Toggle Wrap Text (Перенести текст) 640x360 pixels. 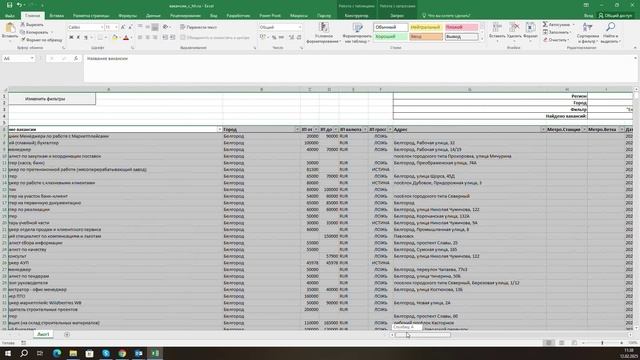click(198, 27)
